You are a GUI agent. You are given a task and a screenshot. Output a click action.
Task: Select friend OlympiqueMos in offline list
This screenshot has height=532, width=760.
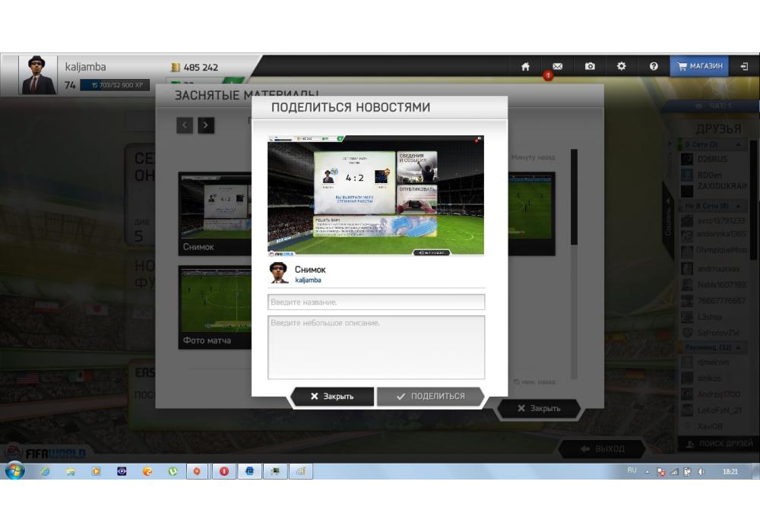point(713,250)
